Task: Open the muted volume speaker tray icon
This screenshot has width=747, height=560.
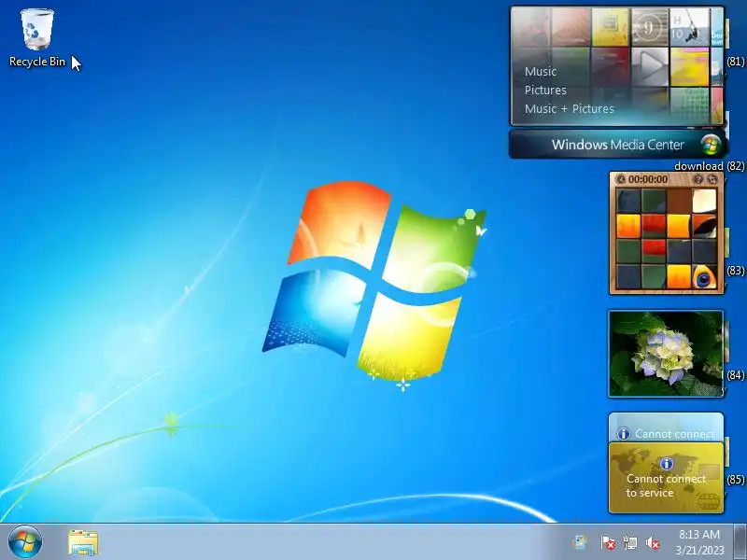Action: coord(653,542)
